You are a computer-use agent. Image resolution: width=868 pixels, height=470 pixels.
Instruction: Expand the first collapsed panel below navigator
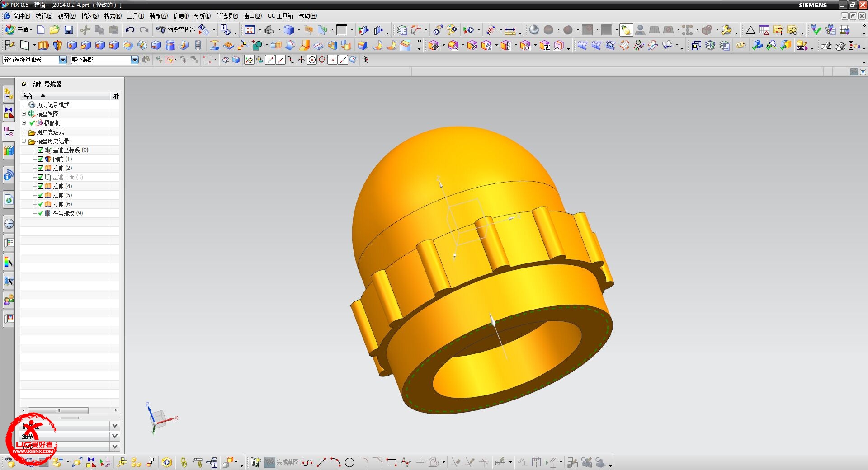click(x=115, y=426)
